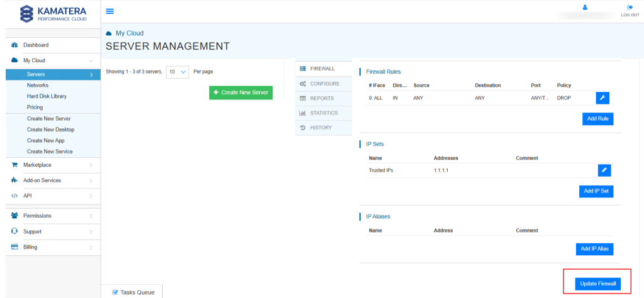Click the Create New Server green button
The width and height of the screenshot is (644, 298).
tap(241, 93)
